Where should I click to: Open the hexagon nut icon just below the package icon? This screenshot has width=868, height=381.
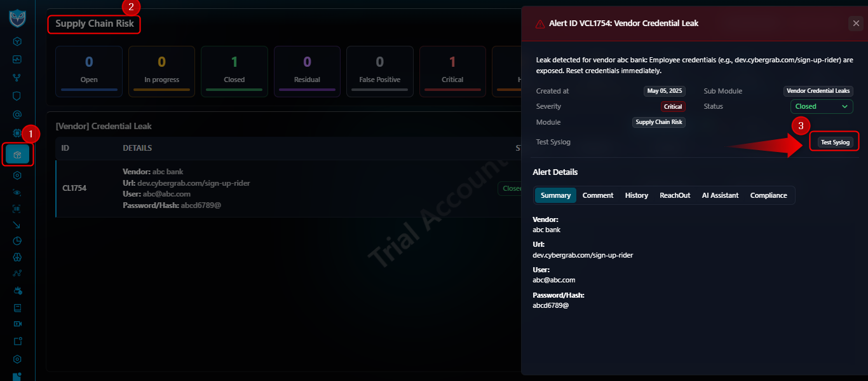point(18,176)
